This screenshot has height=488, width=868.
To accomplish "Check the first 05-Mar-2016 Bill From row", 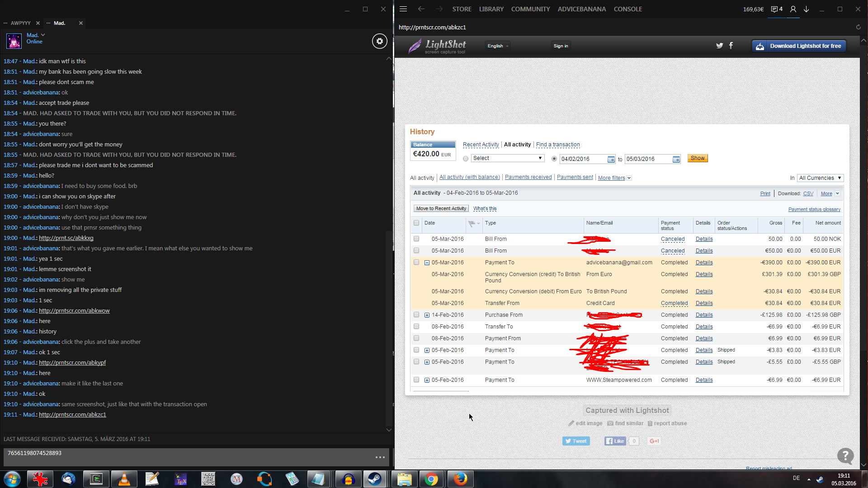I will tap(416, 239).
